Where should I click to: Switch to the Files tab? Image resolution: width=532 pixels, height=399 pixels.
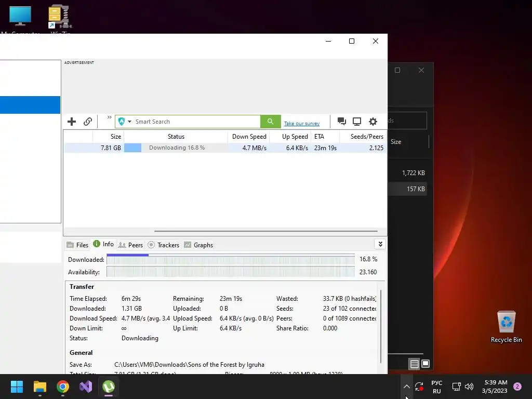coord(78,245)
